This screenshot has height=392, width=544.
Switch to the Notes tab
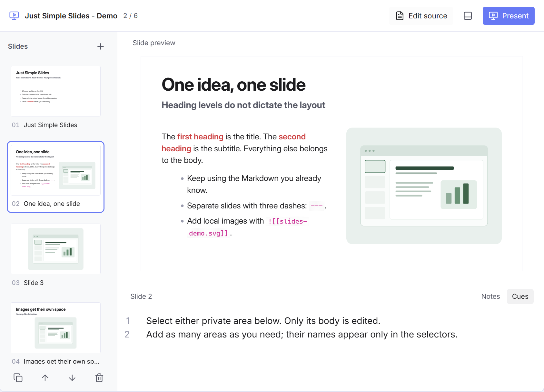[x=490, y=297]
